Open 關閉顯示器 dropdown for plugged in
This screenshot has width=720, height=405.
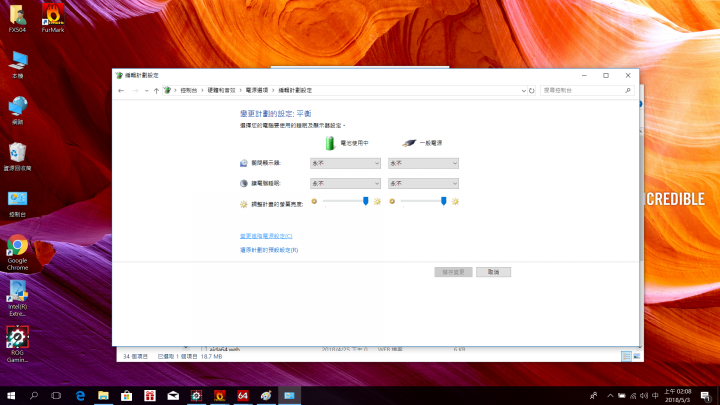tap(423, 163)
